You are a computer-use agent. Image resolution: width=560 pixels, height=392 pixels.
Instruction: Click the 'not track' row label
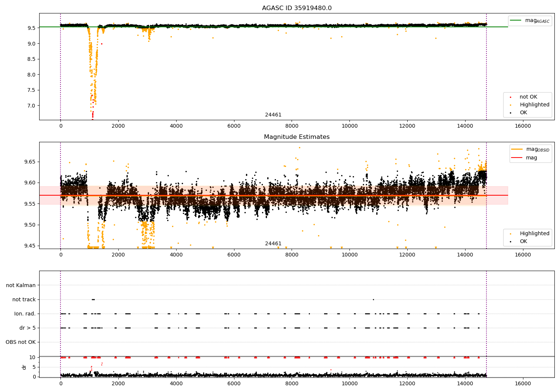[x=24, y=299]
